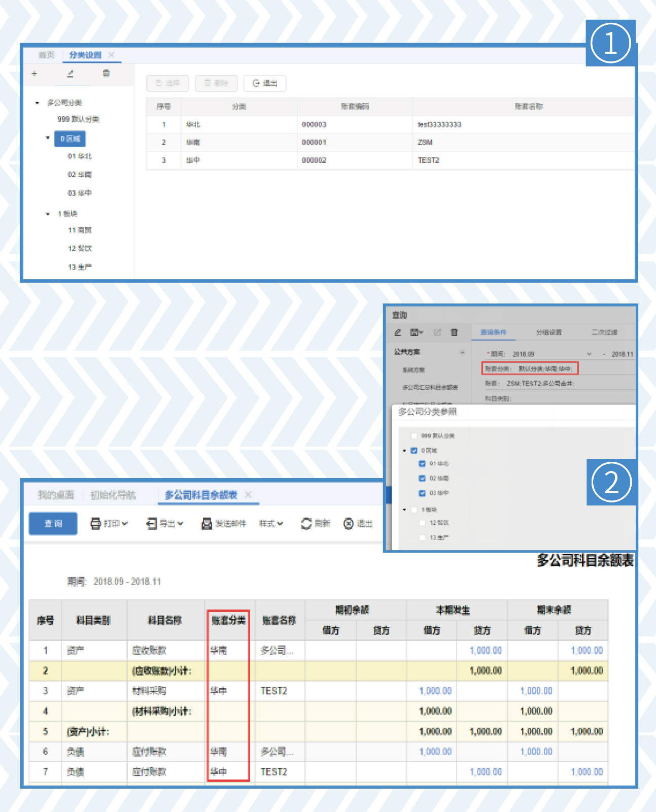656x812 pixels.
Task: Switch to the 分组设置 tab
Action: tap(548, 332)
